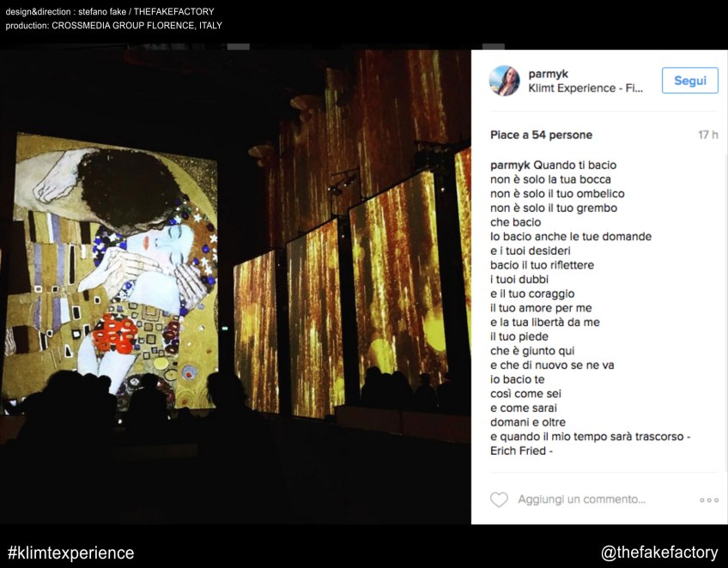Click caption line 'io bacio te'

[x=517, y=379]
